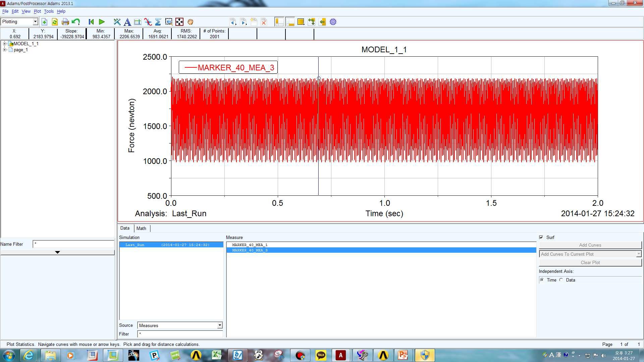Expand the page_1 tree node

4,50
